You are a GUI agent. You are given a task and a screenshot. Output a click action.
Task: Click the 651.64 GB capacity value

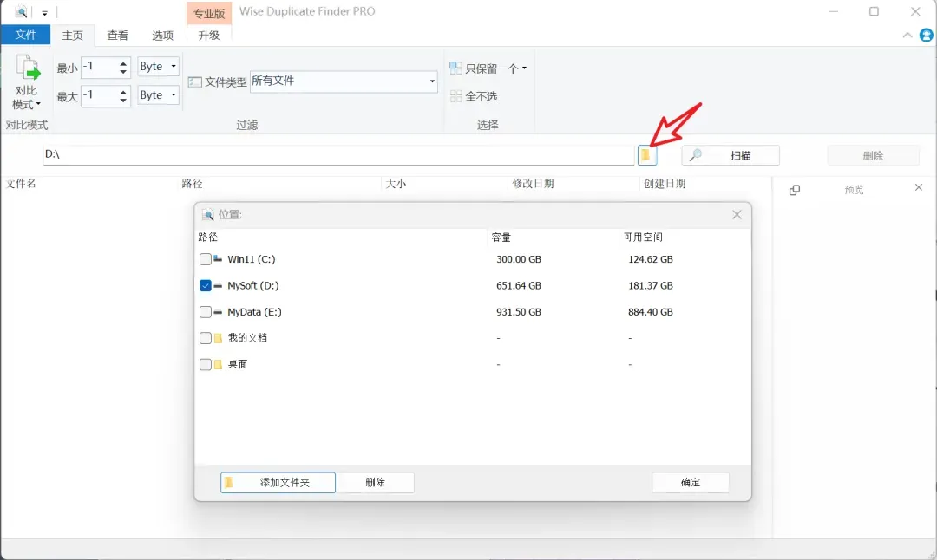point(519,285)
